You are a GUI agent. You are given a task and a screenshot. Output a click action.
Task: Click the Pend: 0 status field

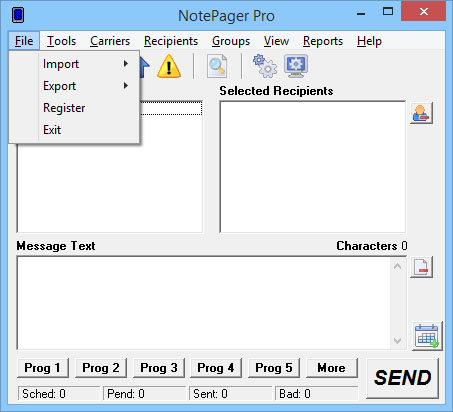click(x=144, y=394)
